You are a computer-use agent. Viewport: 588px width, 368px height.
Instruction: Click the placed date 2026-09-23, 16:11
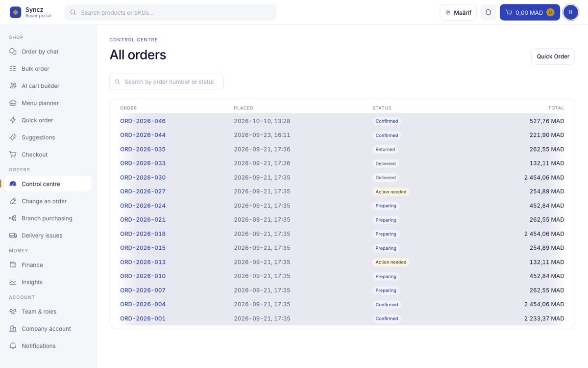tap(262, 135)
